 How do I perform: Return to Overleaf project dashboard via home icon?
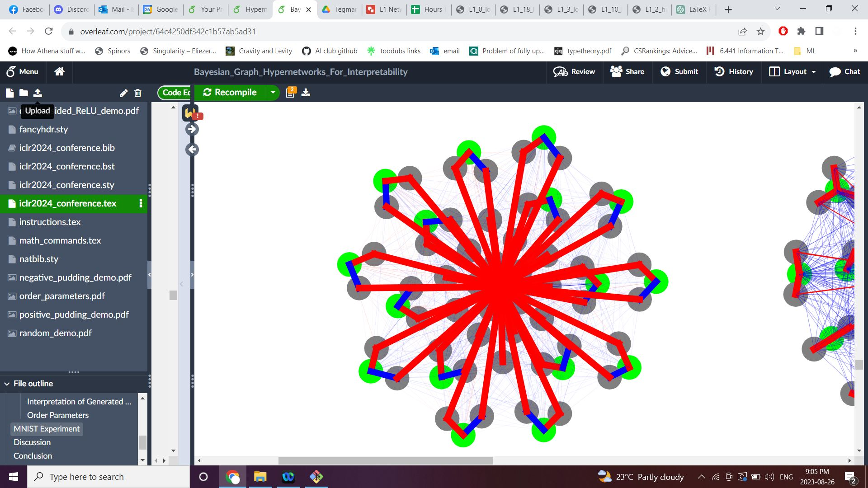click(x=59, y=71)
